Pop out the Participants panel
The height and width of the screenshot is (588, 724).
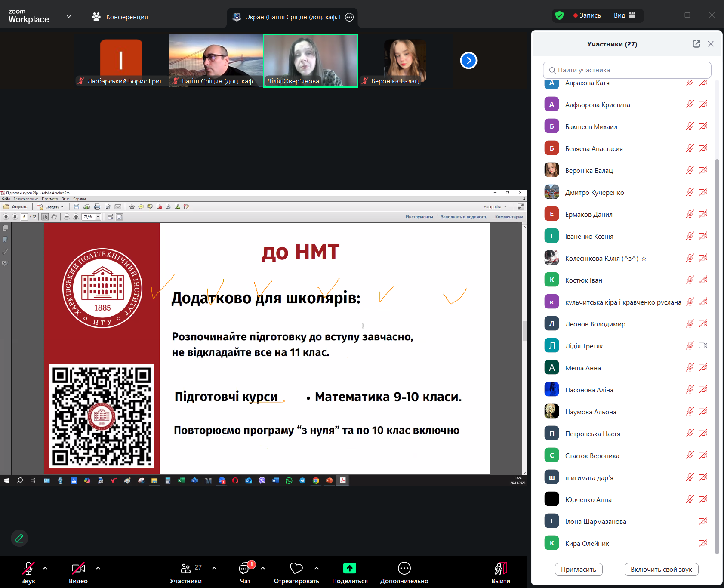[696, 44]
